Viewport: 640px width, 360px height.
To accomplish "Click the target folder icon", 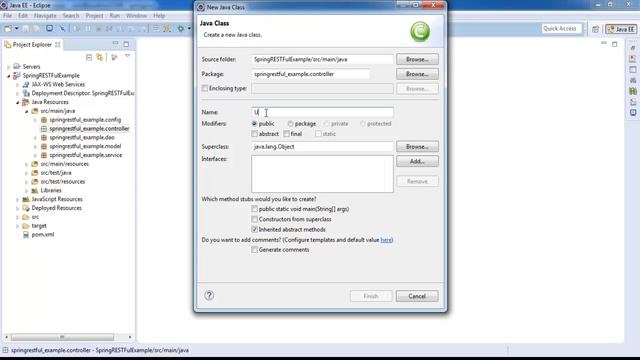I will pyautogui.click(x=26, y=226).
